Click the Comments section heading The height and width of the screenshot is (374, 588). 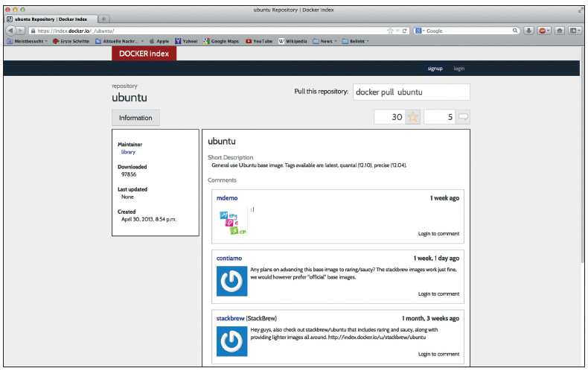coord(222,180)
